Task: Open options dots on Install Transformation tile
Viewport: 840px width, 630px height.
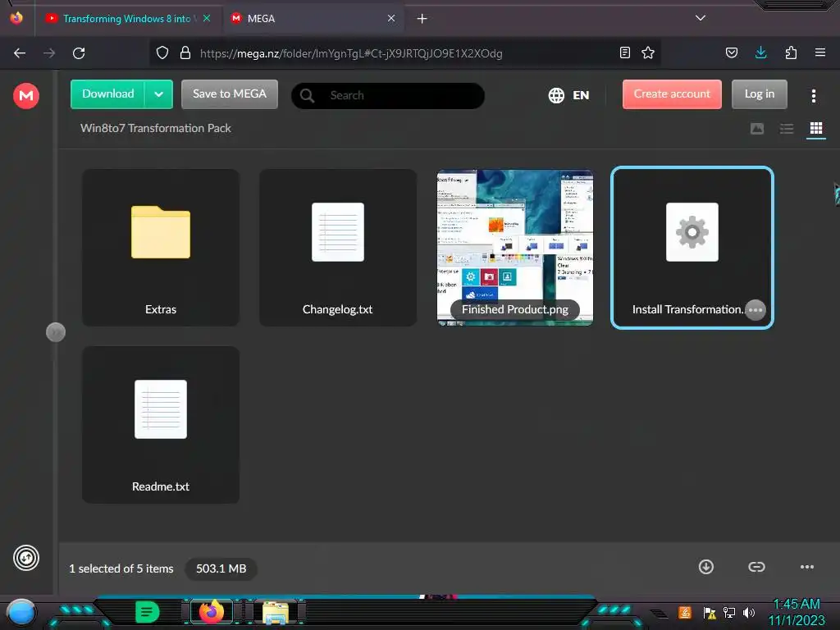Action: 756,309
